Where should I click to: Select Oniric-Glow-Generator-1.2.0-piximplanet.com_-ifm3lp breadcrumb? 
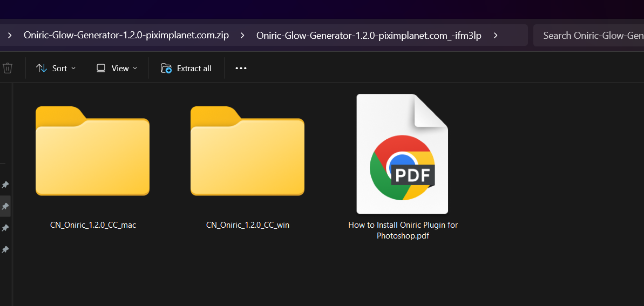point(369,35)
